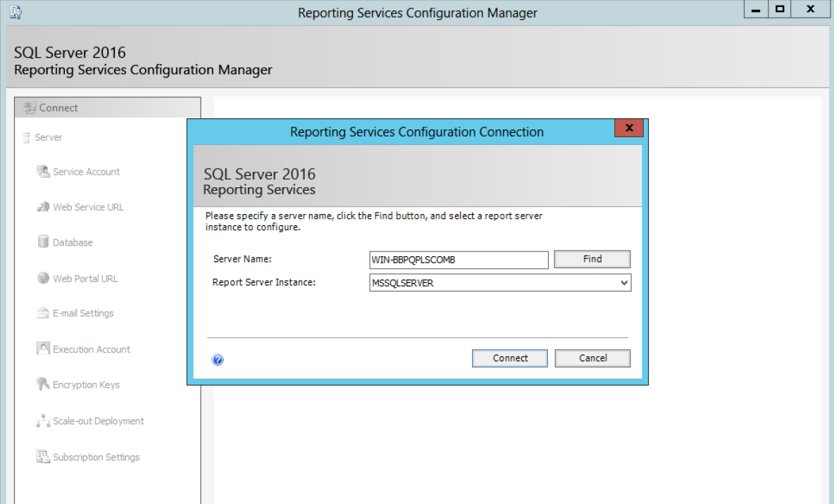Click the Find button
Viewport: 834px width, 504px height.
point(592,259)
